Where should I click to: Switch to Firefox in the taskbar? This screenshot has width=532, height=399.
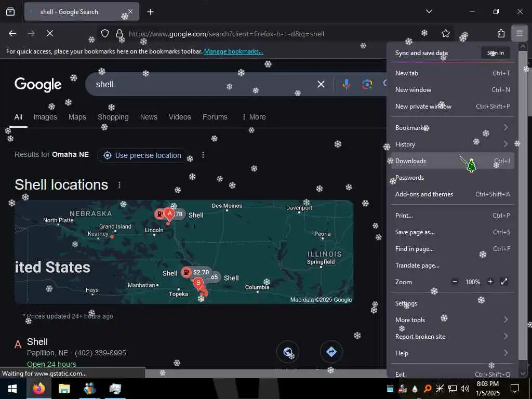click(x=39, y=389)
